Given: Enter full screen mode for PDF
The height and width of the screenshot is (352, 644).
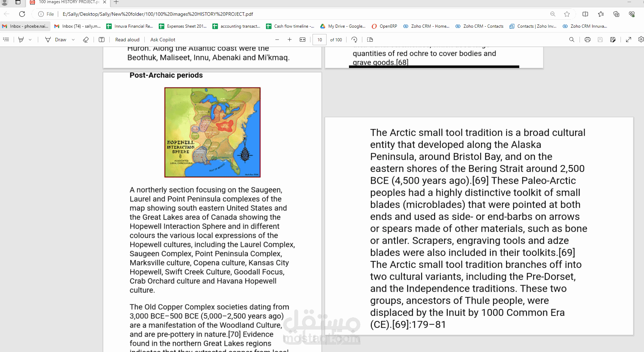Looking at the screenshot, I should pyautogui.click(x=629, y=40).
